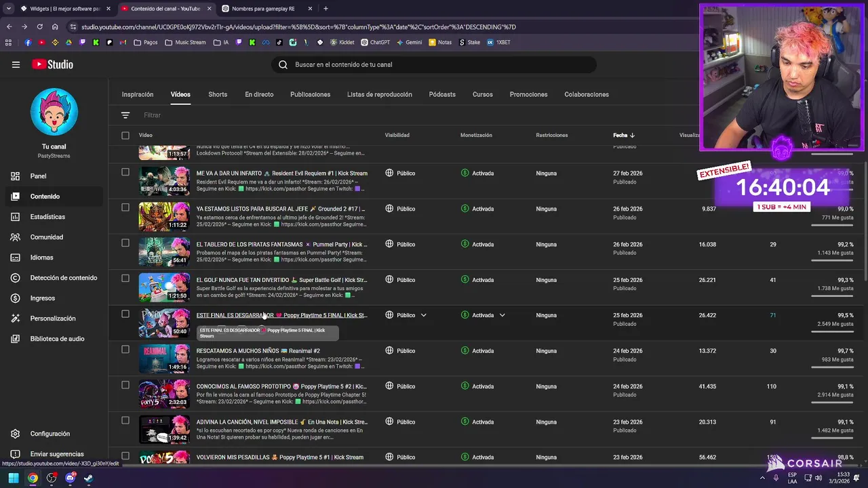This screenshot has height=488, width=868.
Task: Open comments count 71 for Poppy Playtime FINAL
Action: coord(772,315)
